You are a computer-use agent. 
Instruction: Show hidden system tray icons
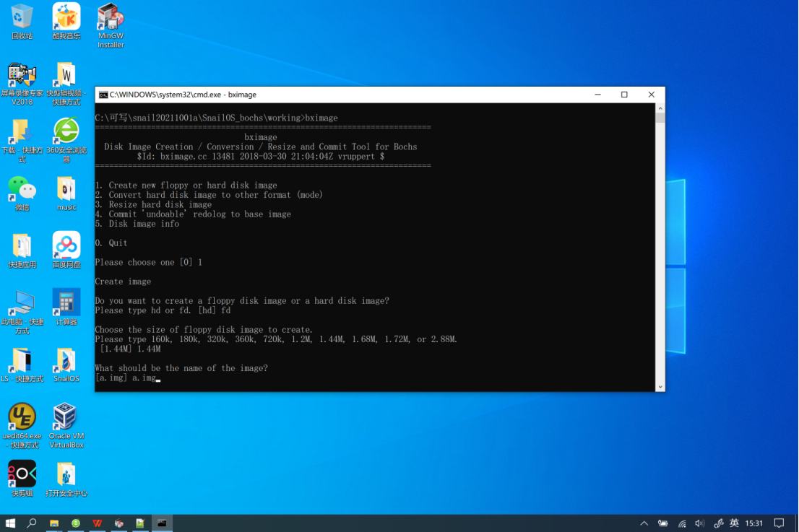pyautogui.click(x=644, y=523)
